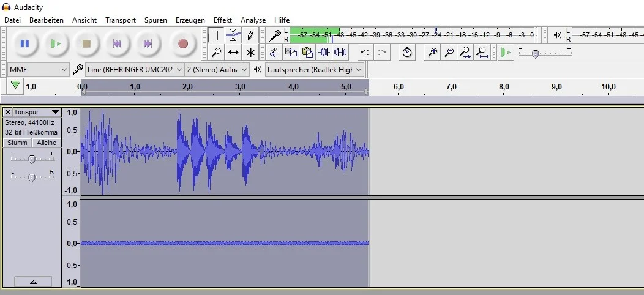Click the track pan L/R slider
Screen dimensions: 644x295
(x=32, y=177)
